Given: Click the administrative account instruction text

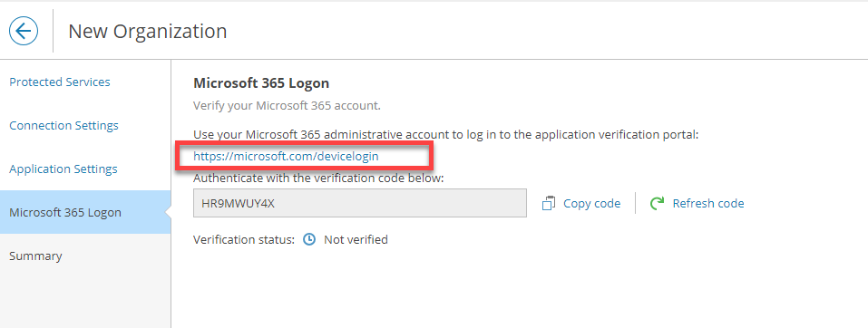Looking at the screenshot, I should (x=447, y=134).
